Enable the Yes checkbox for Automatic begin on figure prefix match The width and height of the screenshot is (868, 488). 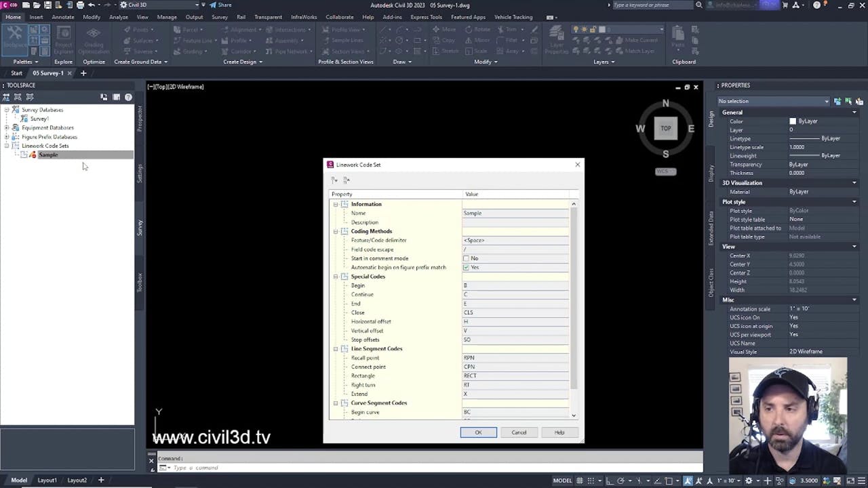pyautogui.click(x=466, y=267)
